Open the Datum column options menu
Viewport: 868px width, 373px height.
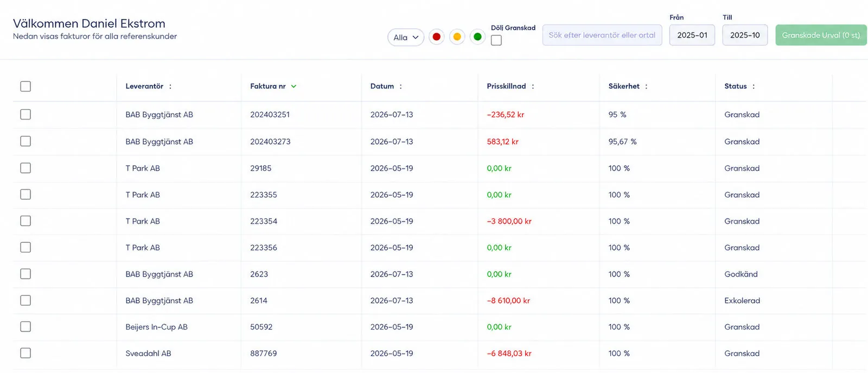click(x=401, y=86)
